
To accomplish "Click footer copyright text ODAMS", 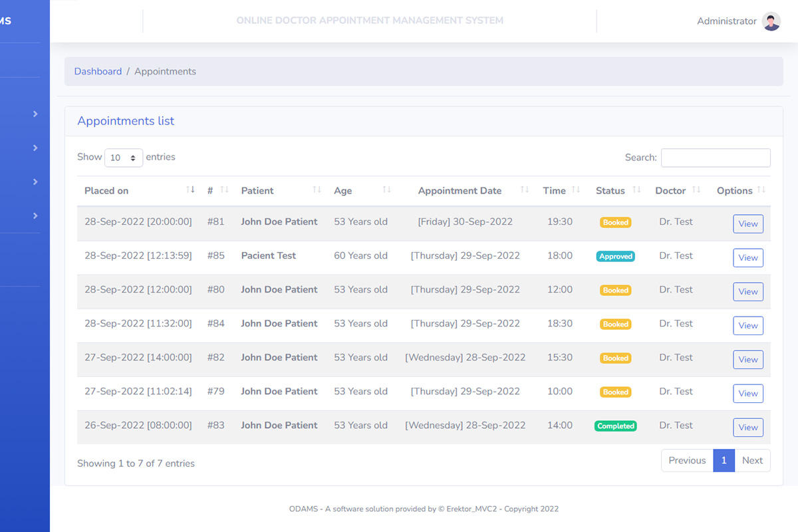I will pyautogui.click(x=424, y=509).
